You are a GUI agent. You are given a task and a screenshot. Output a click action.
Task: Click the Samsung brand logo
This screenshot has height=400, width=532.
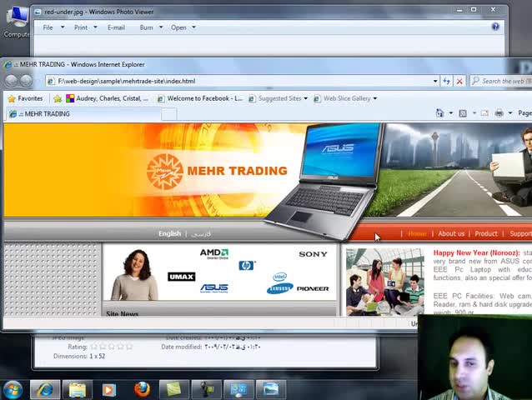point(280,288)
